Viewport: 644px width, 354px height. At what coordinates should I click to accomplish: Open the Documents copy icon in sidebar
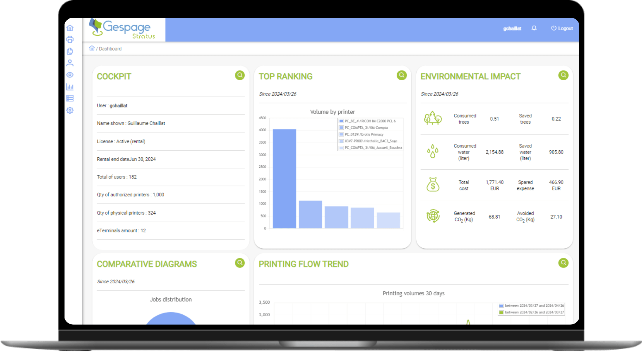click(x=70, y=51)
